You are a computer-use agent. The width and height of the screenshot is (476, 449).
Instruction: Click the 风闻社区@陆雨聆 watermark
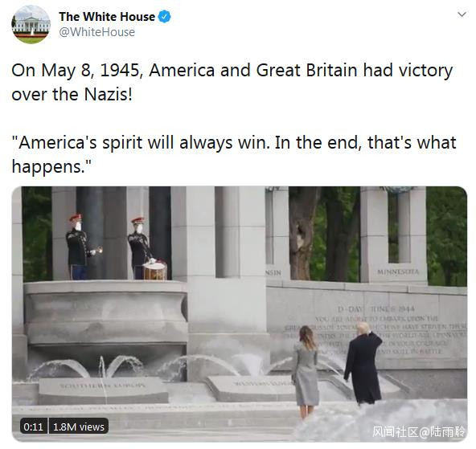[418, 432]
